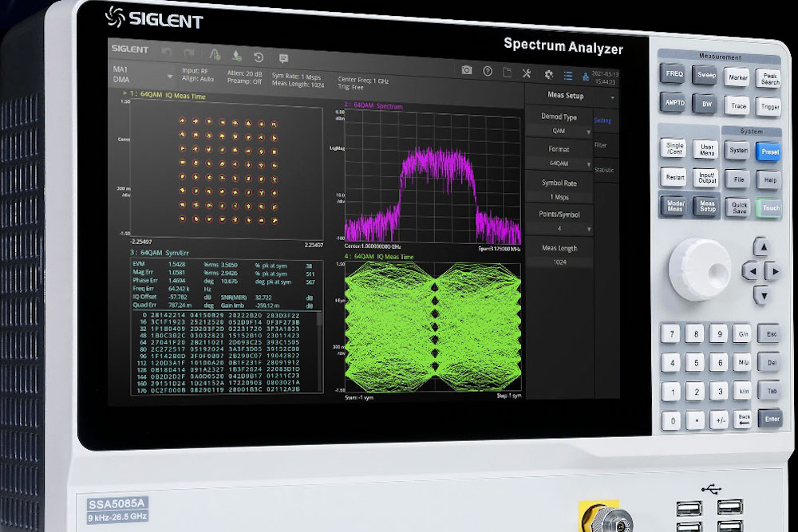Open the file page icon in the toolbar
Image resolution: width=798 pixels, height=532 pixels.
(508, 73)
